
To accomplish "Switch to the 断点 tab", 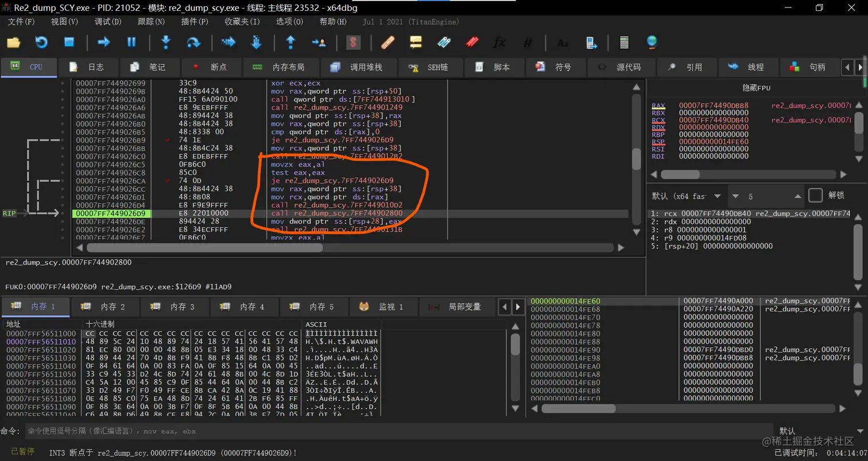I will [x=210, y=67].
